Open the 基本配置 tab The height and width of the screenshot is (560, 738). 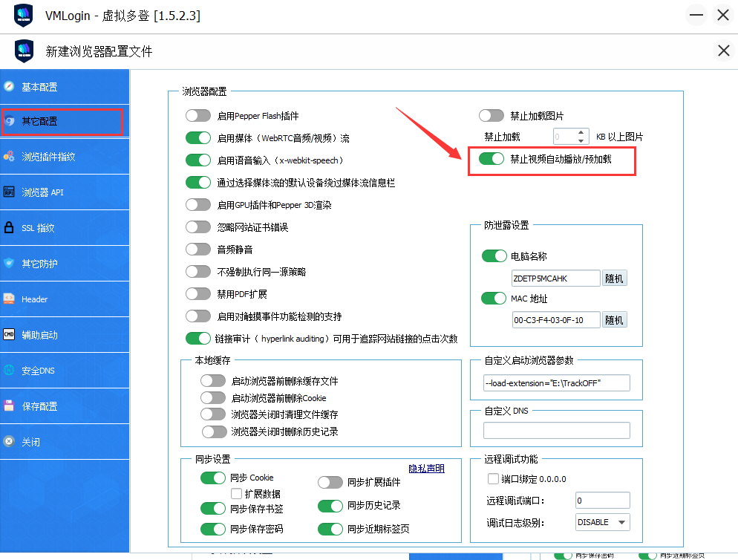click(65, 87)
